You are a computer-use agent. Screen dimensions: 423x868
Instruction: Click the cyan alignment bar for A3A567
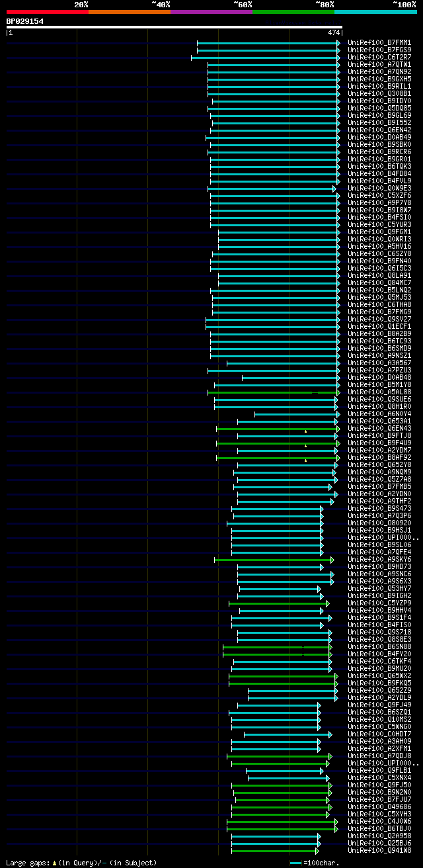point(283,363)
